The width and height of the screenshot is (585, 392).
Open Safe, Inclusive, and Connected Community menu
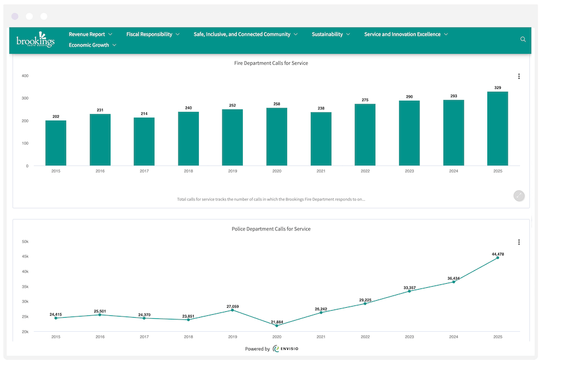[x=245, y=35]
